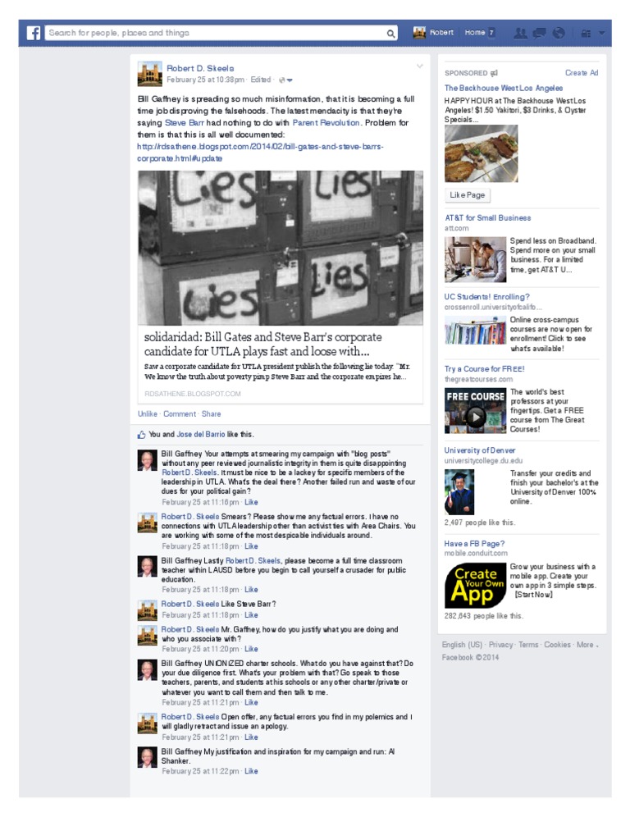Open AT&T for Small Business ad link
The width and height of the screenshot is (630, 840).
487,218
